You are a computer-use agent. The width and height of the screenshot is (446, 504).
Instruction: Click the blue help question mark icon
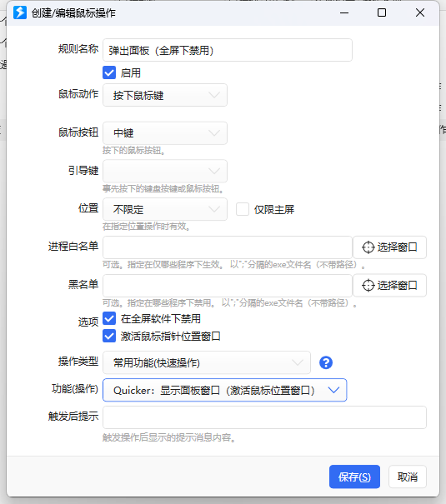pos(326,363)
